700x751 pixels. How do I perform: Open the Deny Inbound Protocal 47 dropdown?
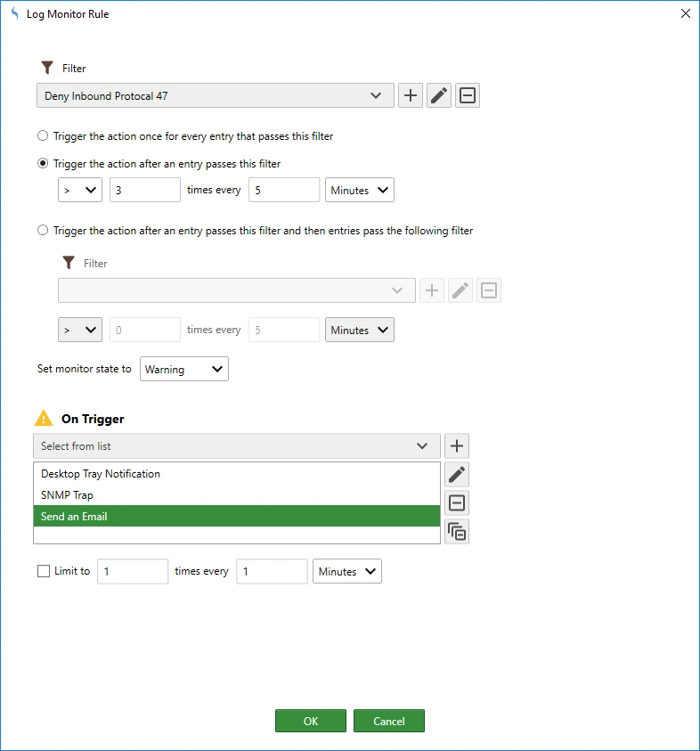216,96
